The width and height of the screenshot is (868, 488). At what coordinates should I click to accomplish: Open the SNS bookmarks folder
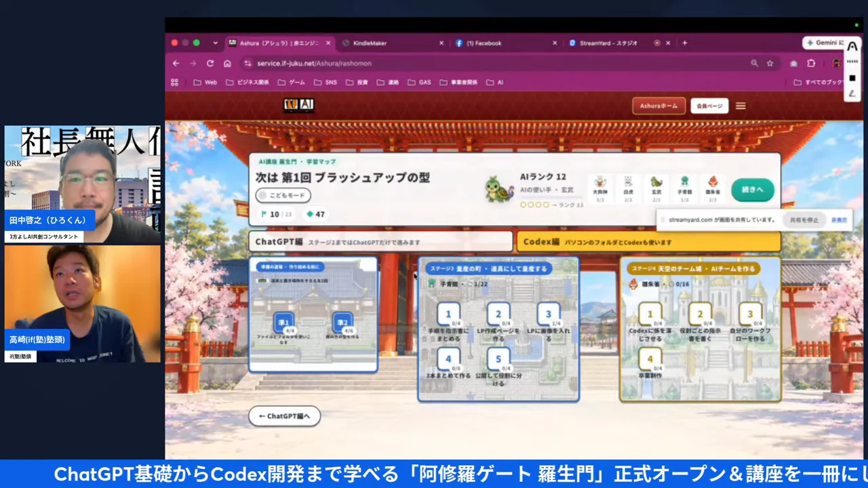pos(325,82)
